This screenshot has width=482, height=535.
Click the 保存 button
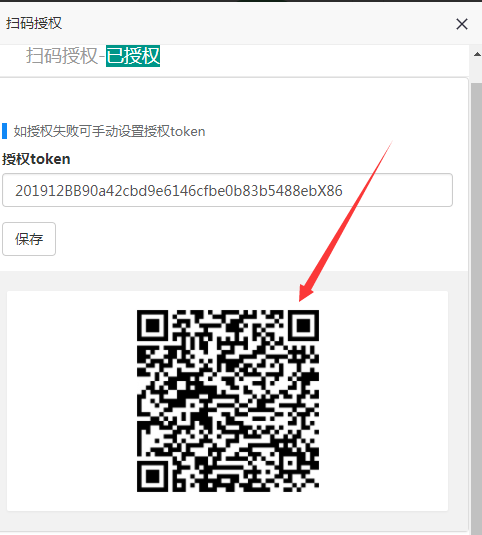pos(29,239)
